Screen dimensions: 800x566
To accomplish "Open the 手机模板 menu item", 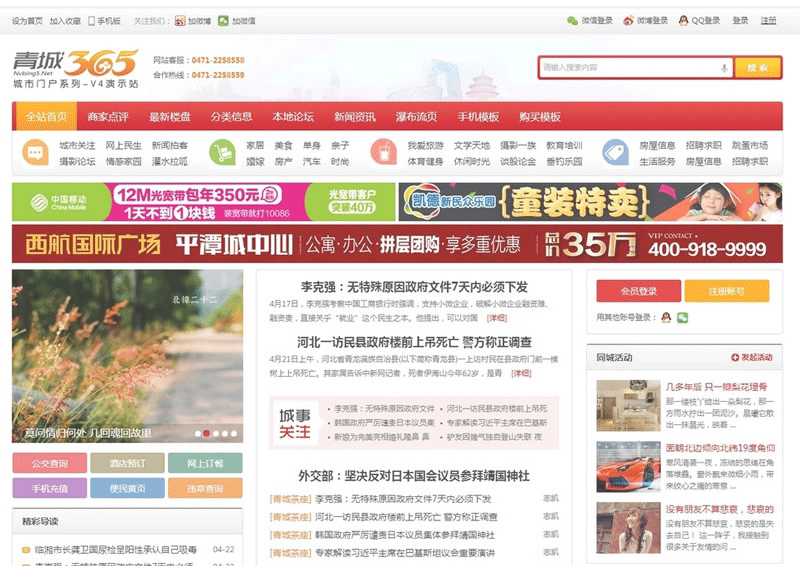I will tap(478, 116).
